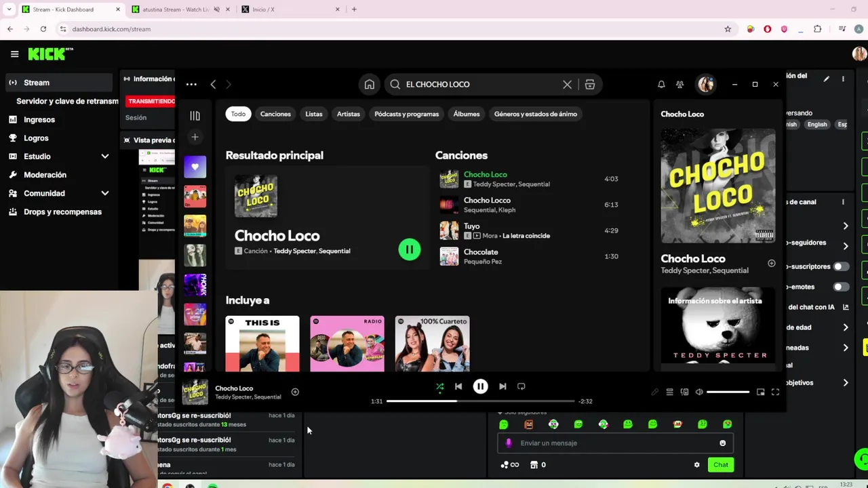Open Spotify friends activity icon

pyautogui.click(x=679, y=84)
